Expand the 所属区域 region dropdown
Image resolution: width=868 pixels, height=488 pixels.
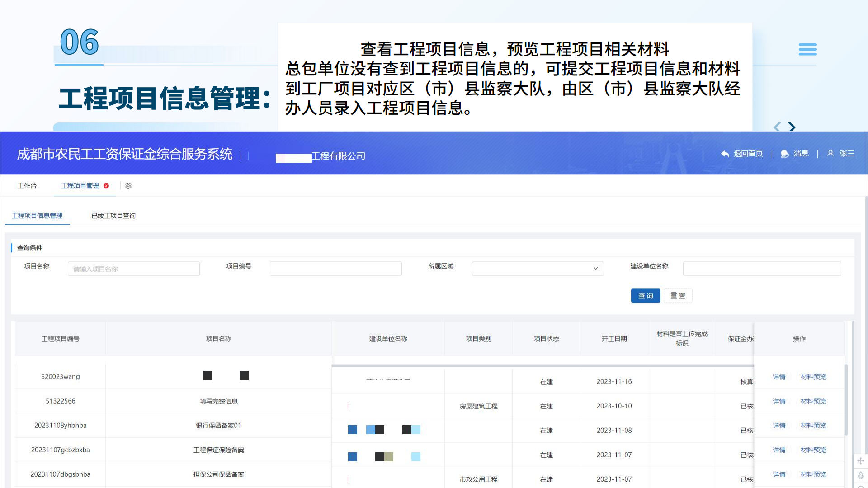pyautogui.click(x=596, y=268)
